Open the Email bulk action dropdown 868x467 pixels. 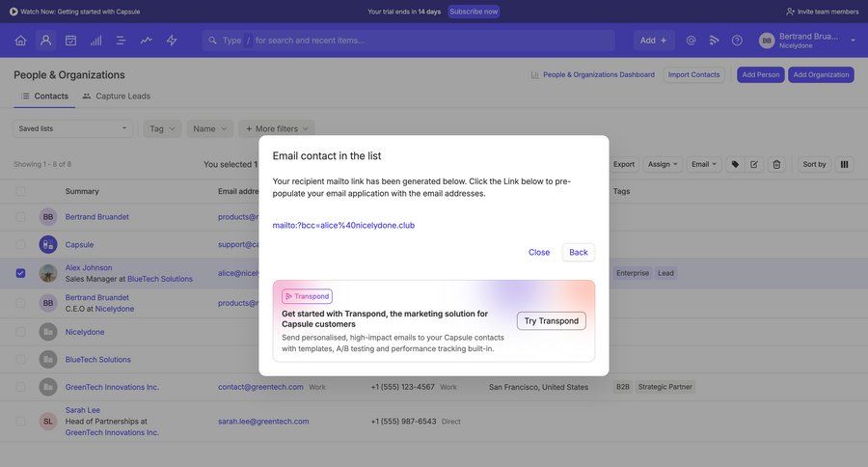point(704,165)
